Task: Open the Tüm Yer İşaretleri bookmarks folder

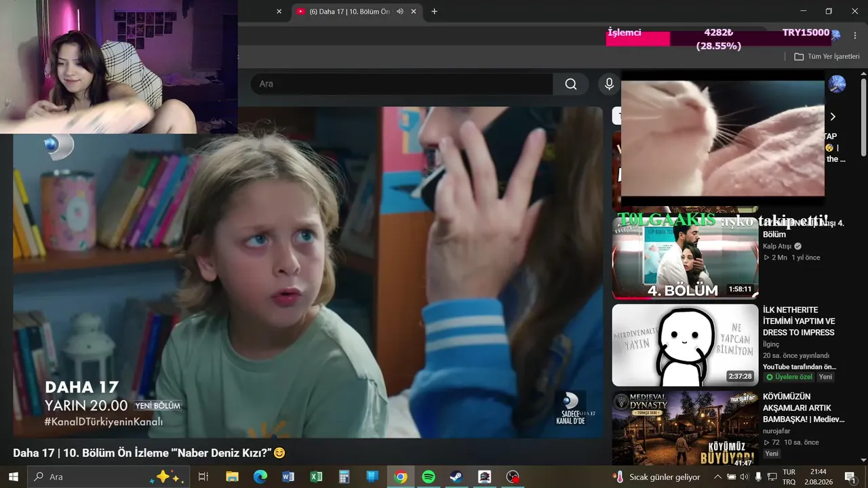Action: [827, 57]
